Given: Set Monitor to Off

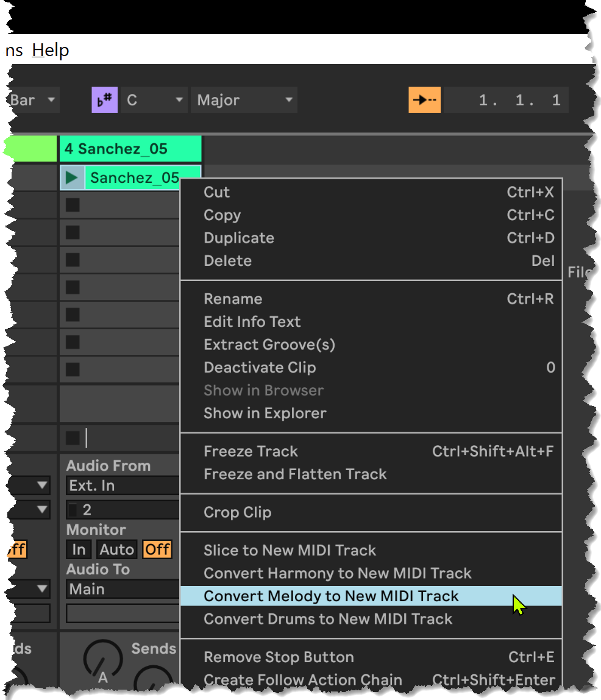Looking at the screenshot, I should pyautogui.click(x=157, y=549).
